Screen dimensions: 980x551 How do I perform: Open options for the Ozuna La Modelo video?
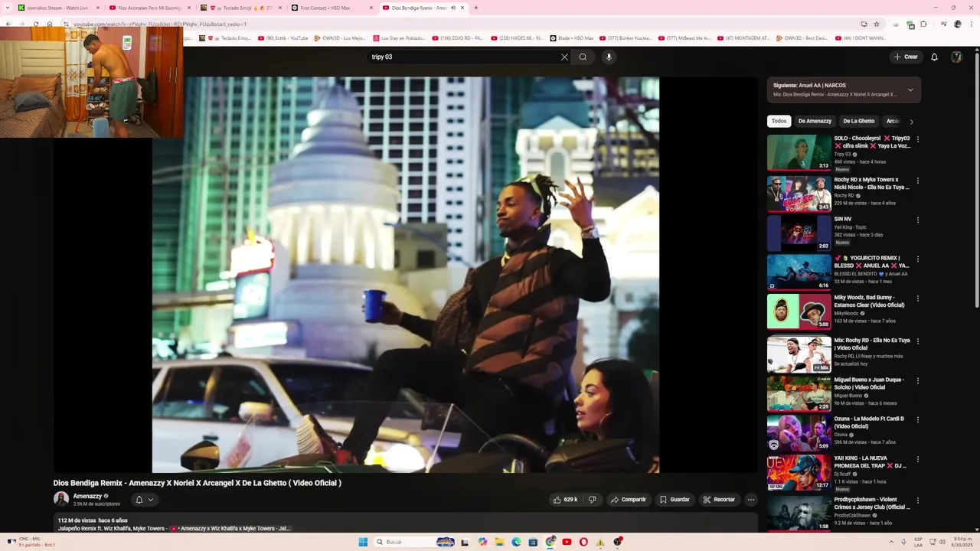(x=917, y=420)
